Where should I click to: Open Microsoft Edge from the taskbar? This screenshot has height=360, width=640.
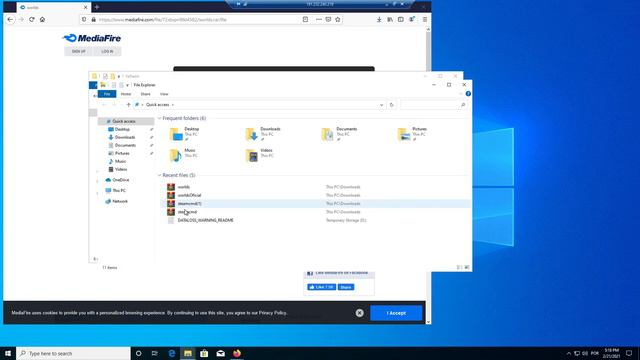click(172, 353)
